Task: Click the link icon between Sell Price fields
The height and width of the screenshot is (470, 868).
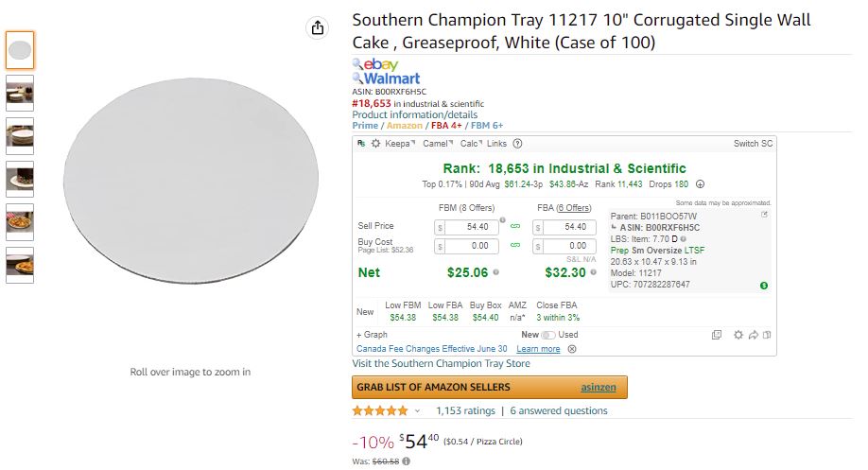Action: (x=515, y=226)
